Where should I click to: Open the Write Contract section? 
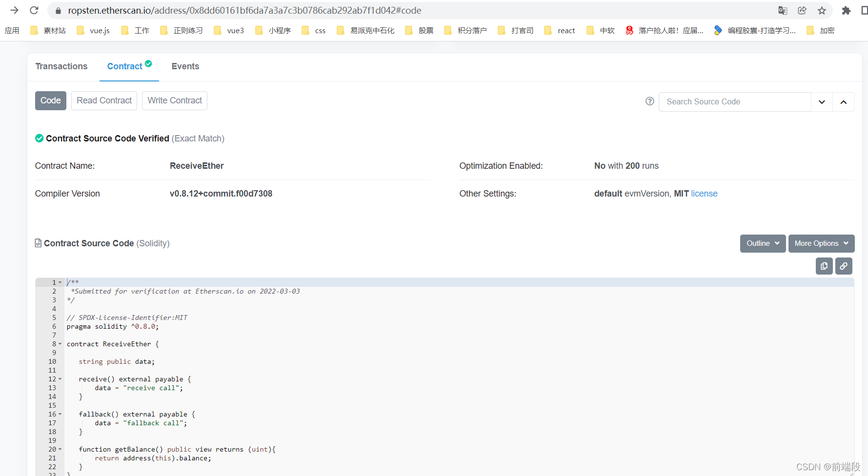coord(175,100)
